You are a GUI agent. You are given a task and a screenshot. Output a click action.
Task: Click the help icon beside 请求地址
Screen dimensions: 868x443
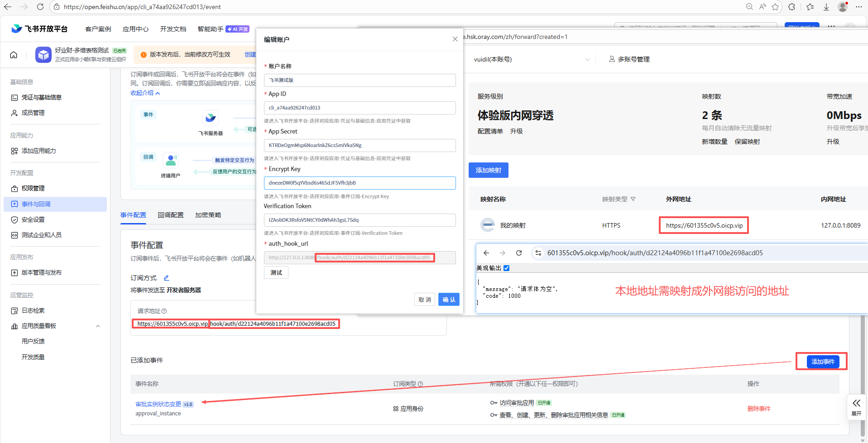point(164,311)
